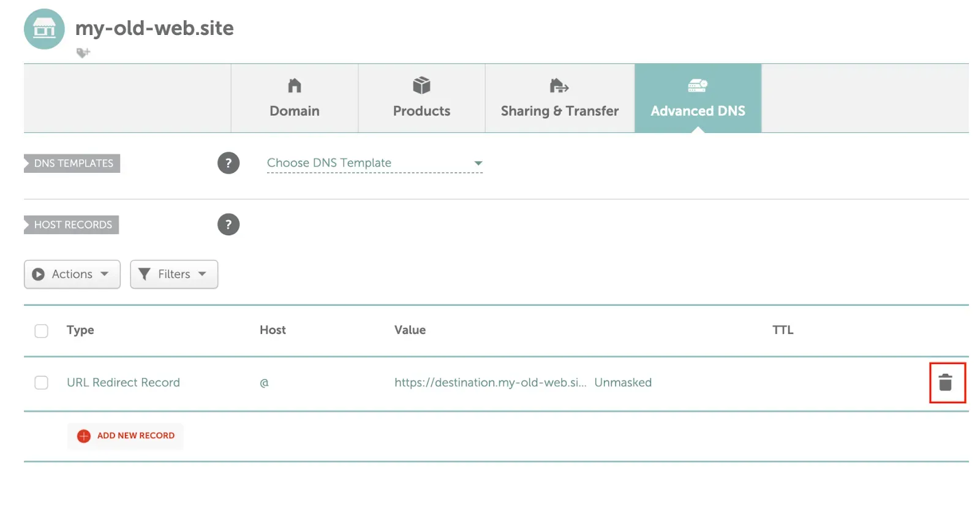The image size is (980, 516).
Task: Click the play icon in the Actions button
Action: point(39,274)
